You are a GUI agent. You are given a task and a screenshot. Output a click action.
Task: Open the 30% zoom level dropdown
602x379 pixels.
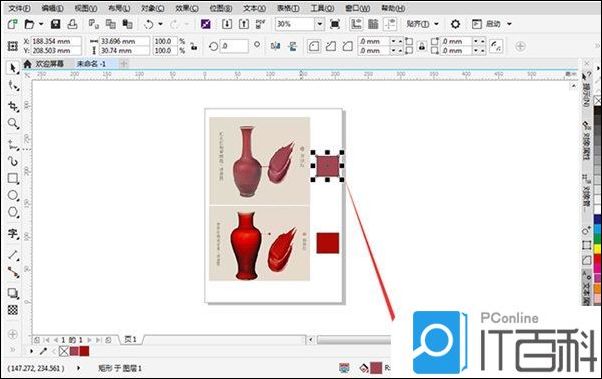[x=319, y=24]
